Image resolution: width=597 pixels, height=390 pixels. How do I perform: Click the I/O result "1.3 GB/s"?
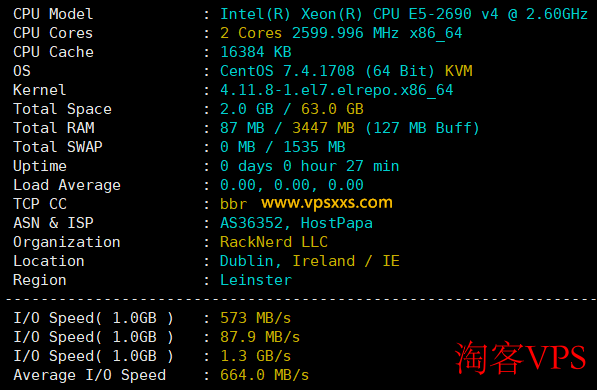click(x=255, y=356)
